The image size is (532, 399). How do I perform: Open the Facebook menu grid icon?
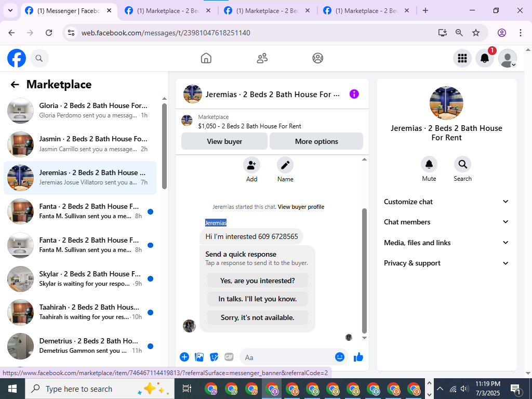point(462,58)
